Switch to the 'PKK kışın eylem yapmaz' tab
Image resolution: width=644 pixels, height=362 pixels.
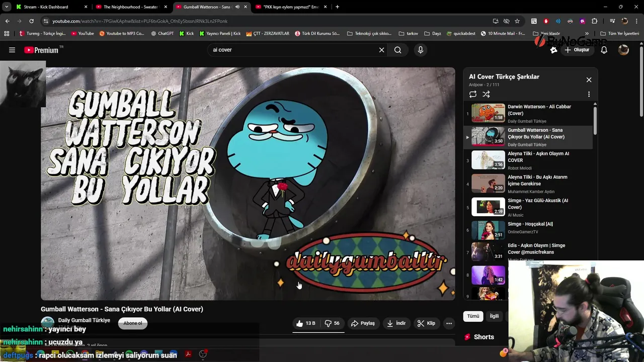coord(291,7)
